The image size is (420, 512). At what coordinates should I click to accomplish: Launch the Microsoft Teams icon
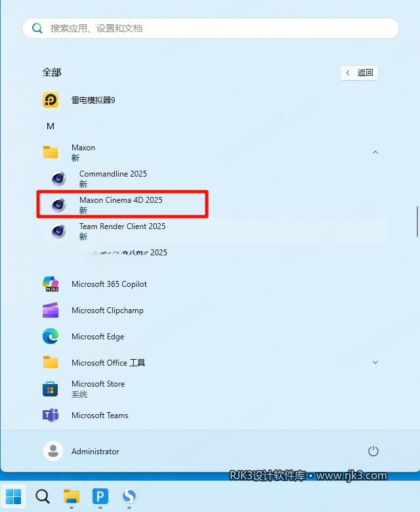[x=51, y=415]
